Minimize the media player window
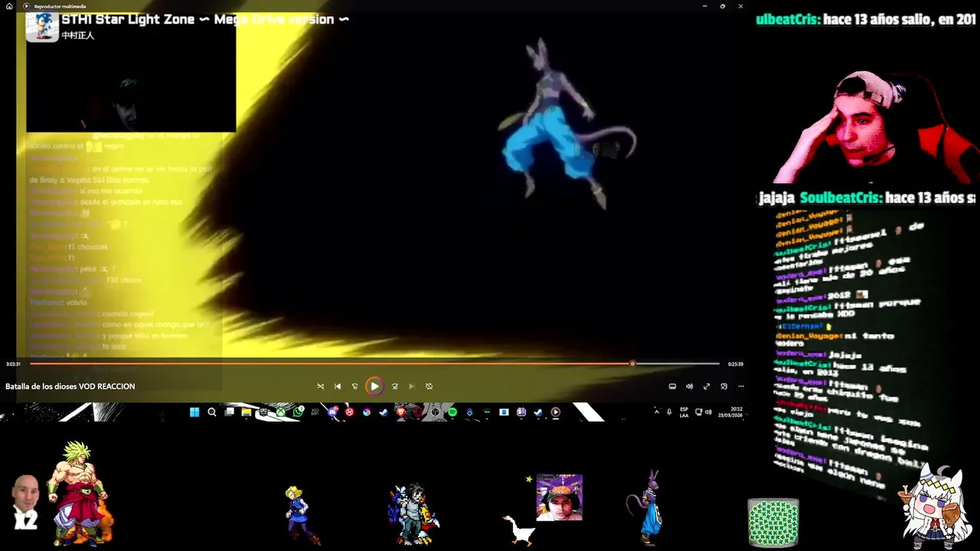Image resolution: width=980 pixels, height=551 pixels. point(704,6)
